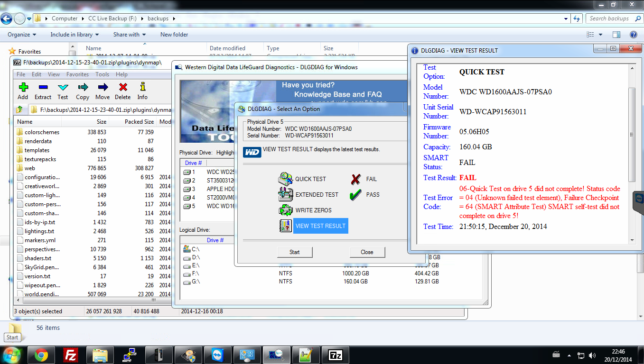The height and width of the screenshot is (364, 644).
Task: Open the Edit menu in 7-Zip
Action: coord(37,74)
